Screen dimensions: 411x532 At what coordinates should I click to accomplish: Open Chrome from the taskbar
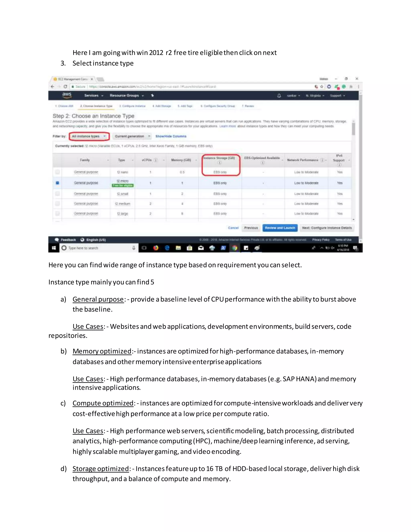coord(234,248)
